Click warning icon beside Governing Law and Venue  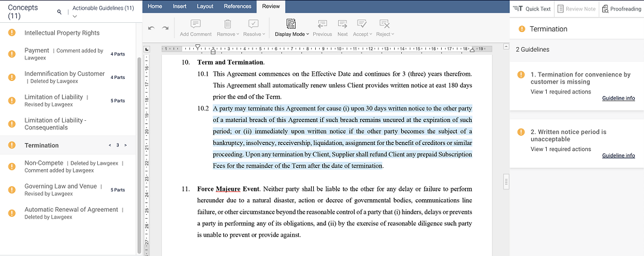click(12, 190)
